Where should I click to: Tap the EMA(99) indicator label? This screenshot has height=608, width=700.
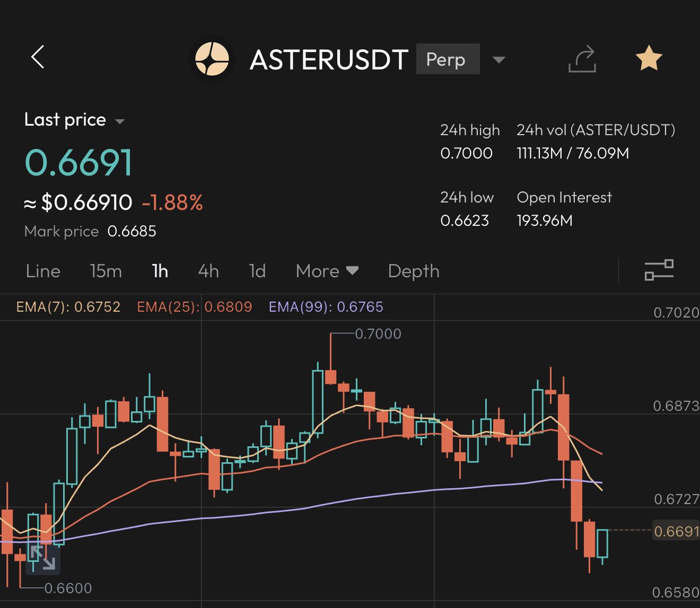[x=326, y=307]
